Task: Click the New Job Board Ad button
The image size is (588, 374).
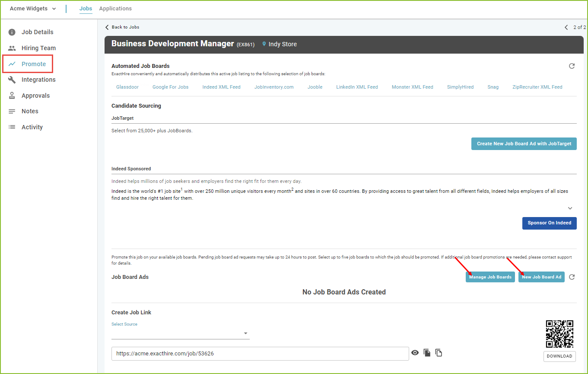Action: point(541,277)
